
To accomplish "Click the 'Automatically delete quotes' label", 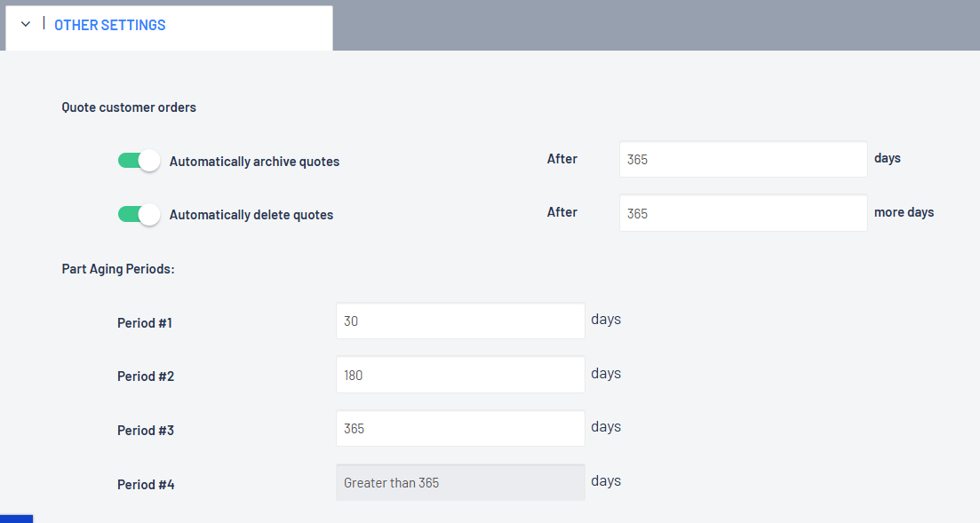I will tap(251, 215).
